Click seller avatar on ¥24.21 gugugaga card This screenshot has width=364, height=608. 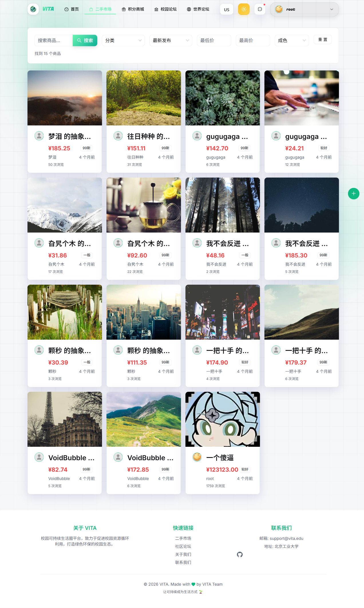276,136
